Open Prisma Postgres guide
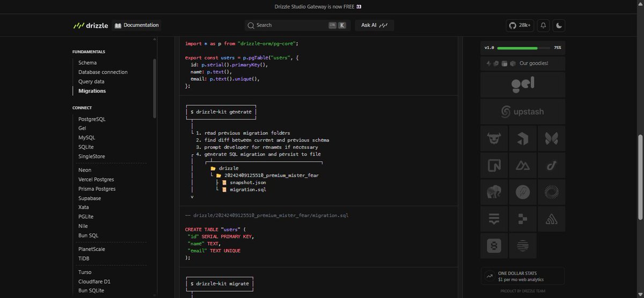Viewport: 644px width, 298px height. click(x=97, y=189)
